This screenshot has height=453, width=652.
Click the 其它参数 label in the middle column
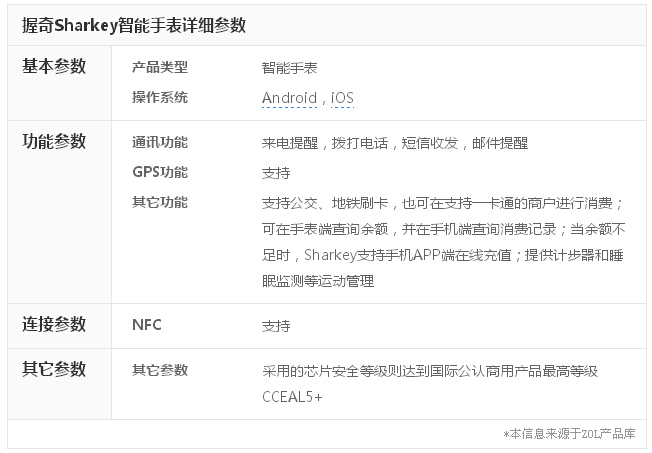point(160,370)
